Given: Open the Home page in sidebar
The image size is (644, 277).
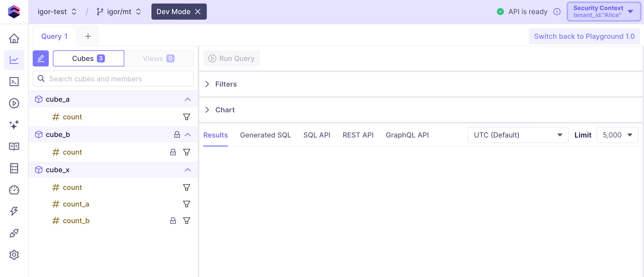Looking at the screenshot, I should click(x=14, y=38).
